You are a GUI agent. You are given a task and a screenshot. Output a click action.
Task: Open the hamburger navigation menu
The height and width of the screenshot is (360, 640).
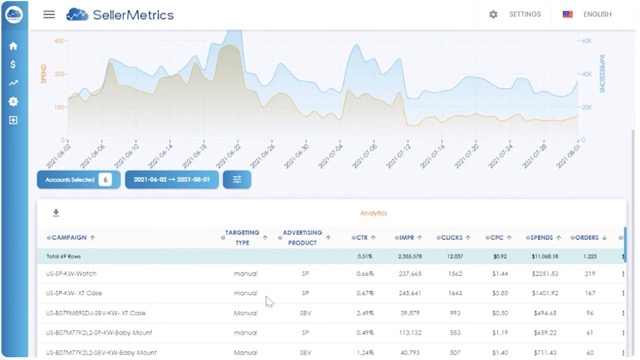[x=49, y=15]
